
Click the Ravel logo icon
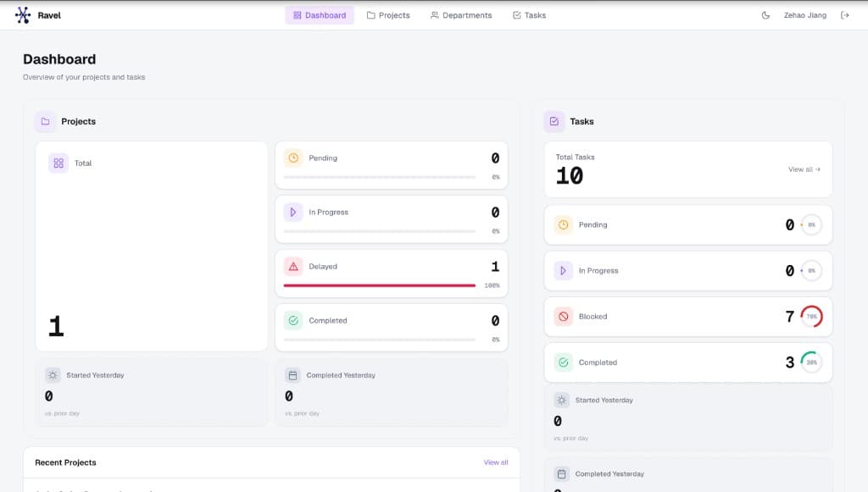23,15
